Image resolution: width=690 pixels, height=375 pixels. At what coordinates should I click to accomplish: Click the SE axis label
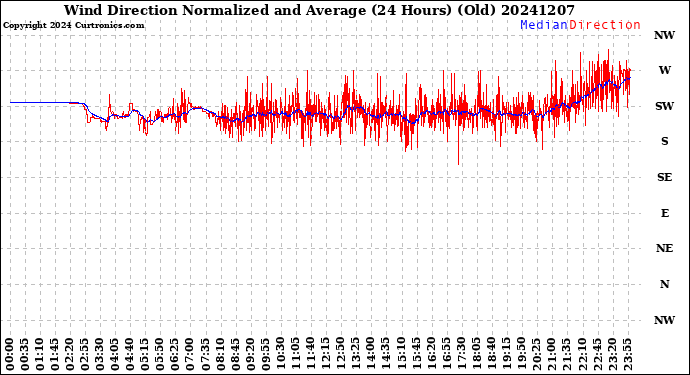pyautogui.click(x=664, y=177)
